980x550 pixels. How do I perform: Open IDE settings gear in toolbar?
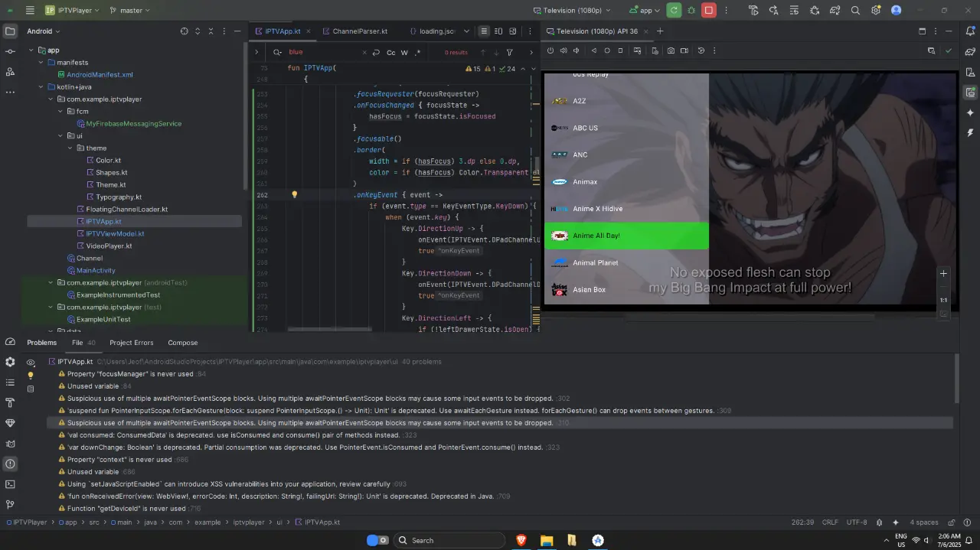[876, 11]
